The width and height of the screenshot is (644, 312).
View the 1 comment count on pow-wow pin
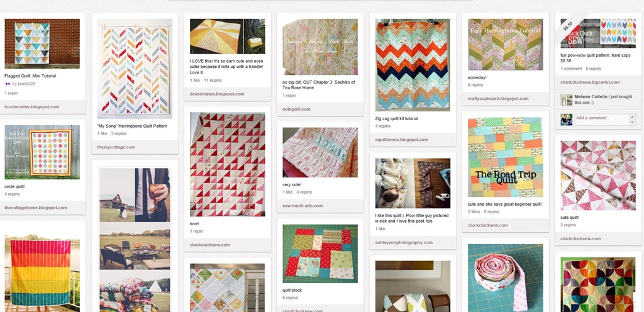pyautogui.click(x=571, y=69)
